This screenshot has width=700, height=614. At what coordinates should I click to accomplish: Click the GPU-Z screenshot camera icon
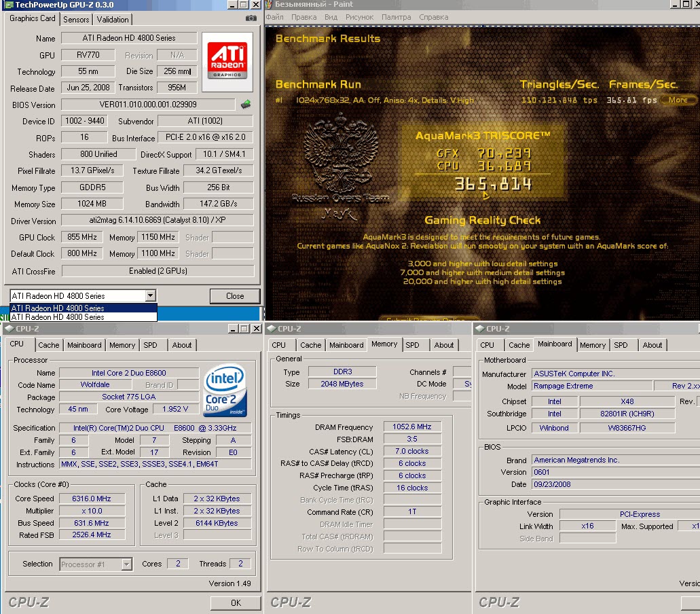click(x=251, y=18)
